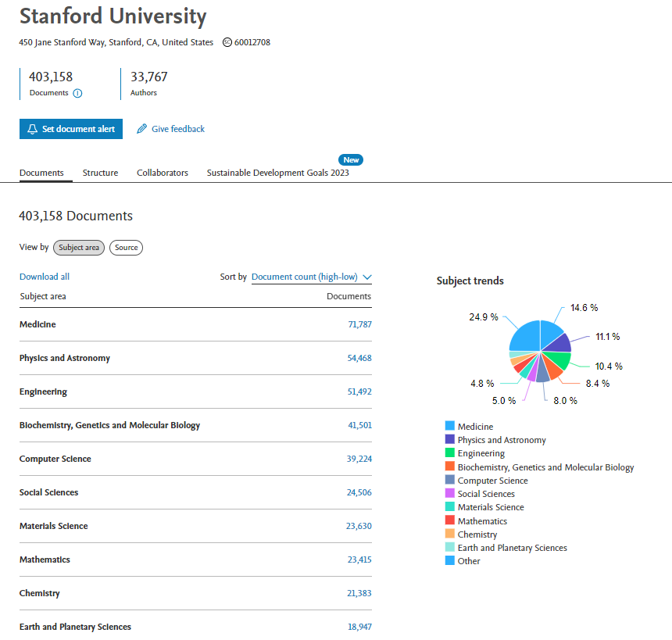This screenshot has width=672, height=640.
Task: Click the 403,158 documents count at top
Action: coord(51,77)
